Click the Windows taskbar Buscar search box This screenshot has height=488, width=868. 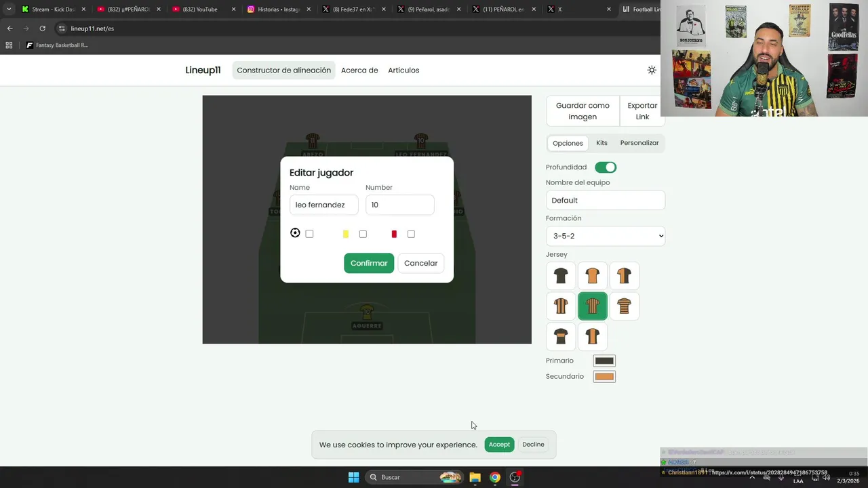[415, 477]
